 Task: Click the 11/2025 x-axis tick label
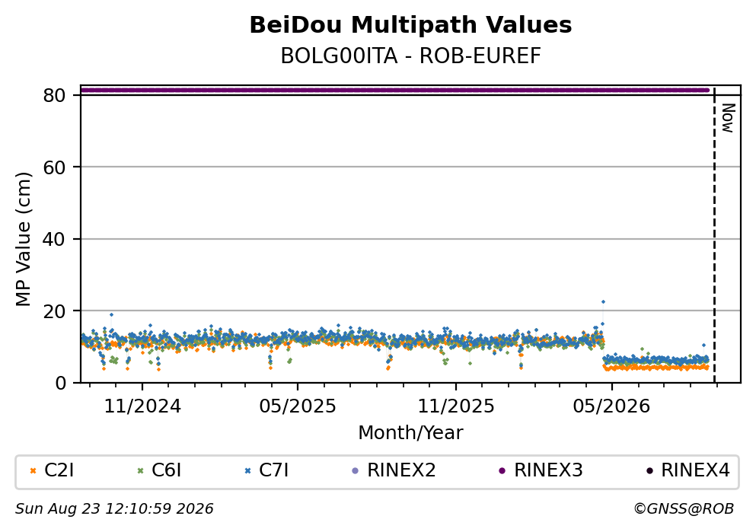coord(455,406)
